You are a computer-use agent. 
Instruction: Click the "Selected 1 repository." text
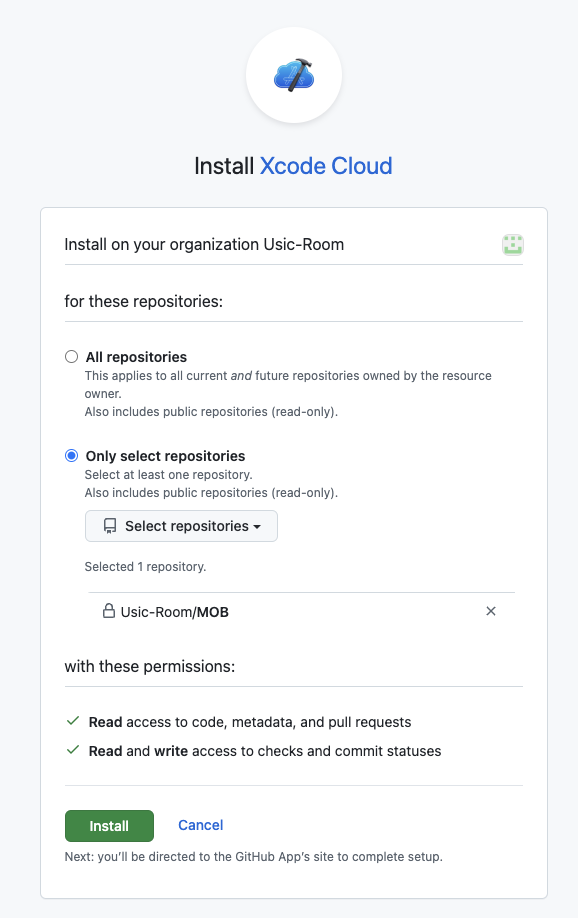(x=145, y=567)
